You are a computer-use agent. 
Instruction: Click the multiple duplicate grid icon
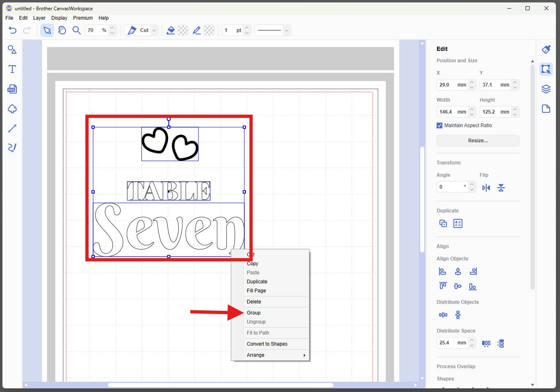coord(458,223)
